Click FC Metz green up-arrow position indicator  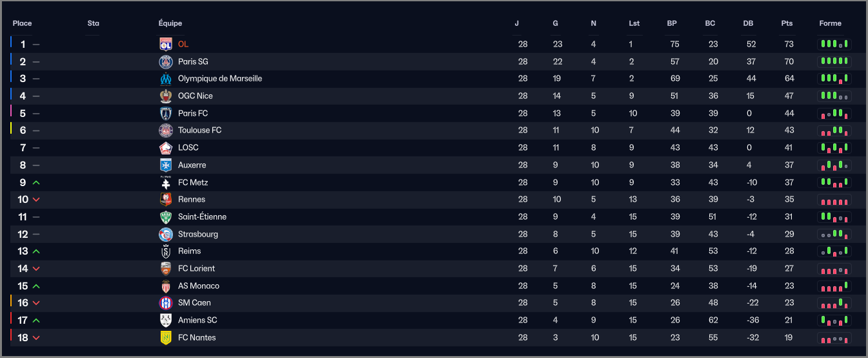[36, 182]
